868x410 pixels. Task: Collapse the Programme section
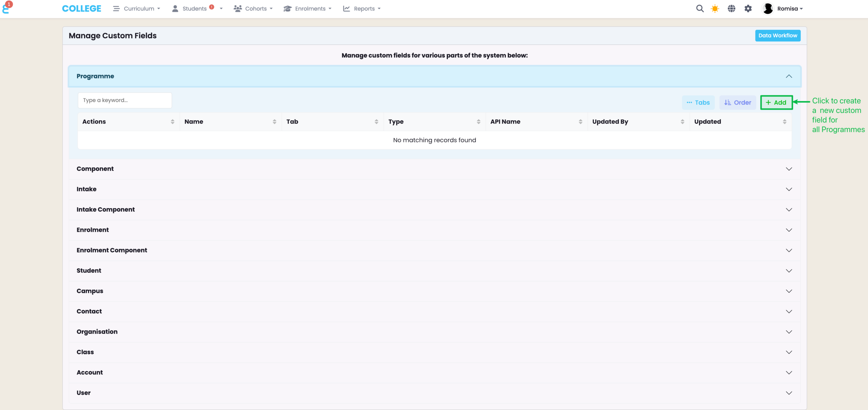point(789,76)
